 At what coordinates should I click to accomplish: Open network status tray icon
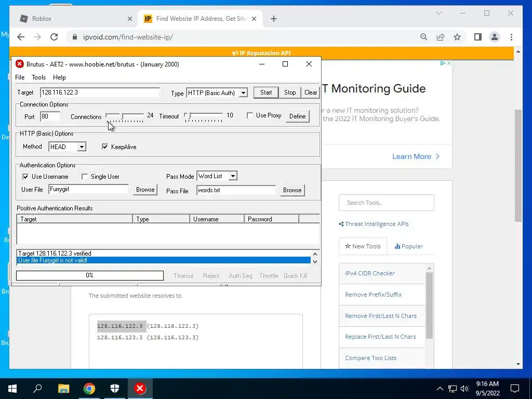point(453,389)
